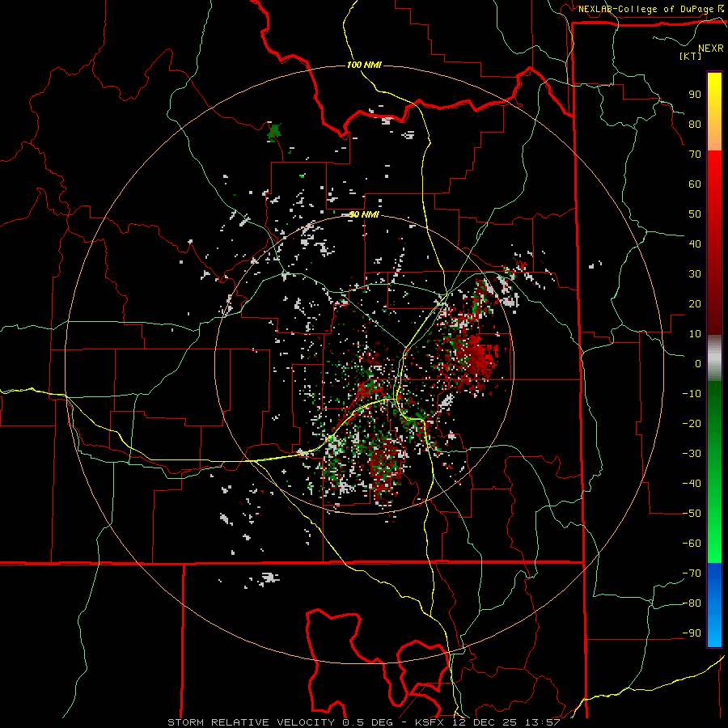Click the -30 value on velocity scale
This screenshot has width=728, height=728.
(x=692, y=454)
